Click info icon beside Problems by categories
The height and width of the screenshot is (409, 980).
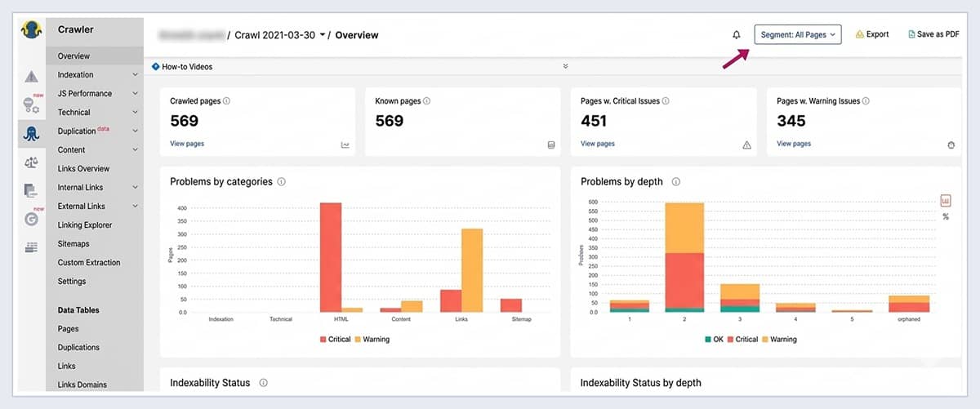[x=281, y=182]
